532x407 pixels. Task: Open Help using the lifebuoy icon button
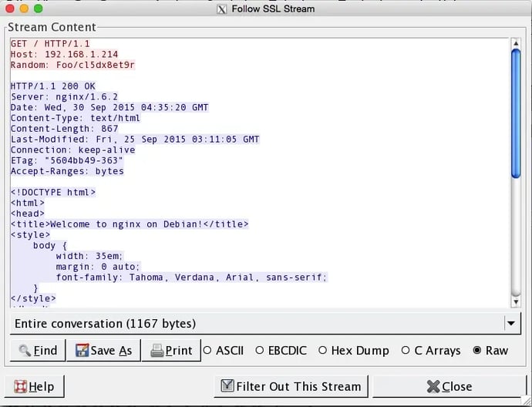point(34,386)
